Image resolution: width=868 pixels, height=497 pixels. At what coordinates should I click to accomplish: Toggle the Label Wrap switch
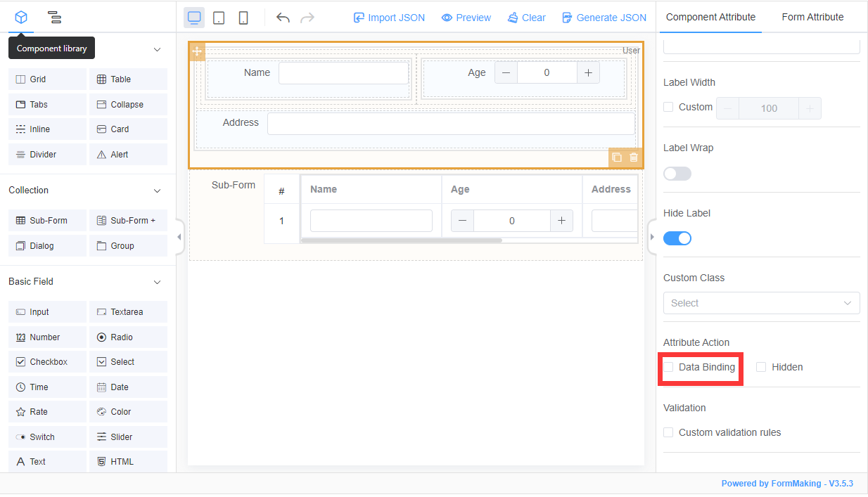click(x=677, y=173)
